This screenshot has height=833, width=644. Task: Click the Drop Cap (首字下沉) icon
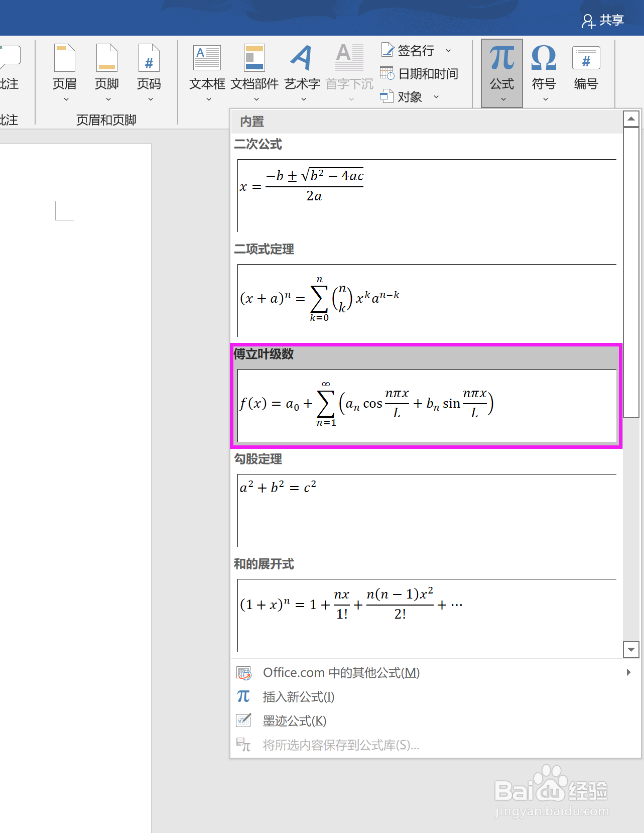click(x=349, y=58)
